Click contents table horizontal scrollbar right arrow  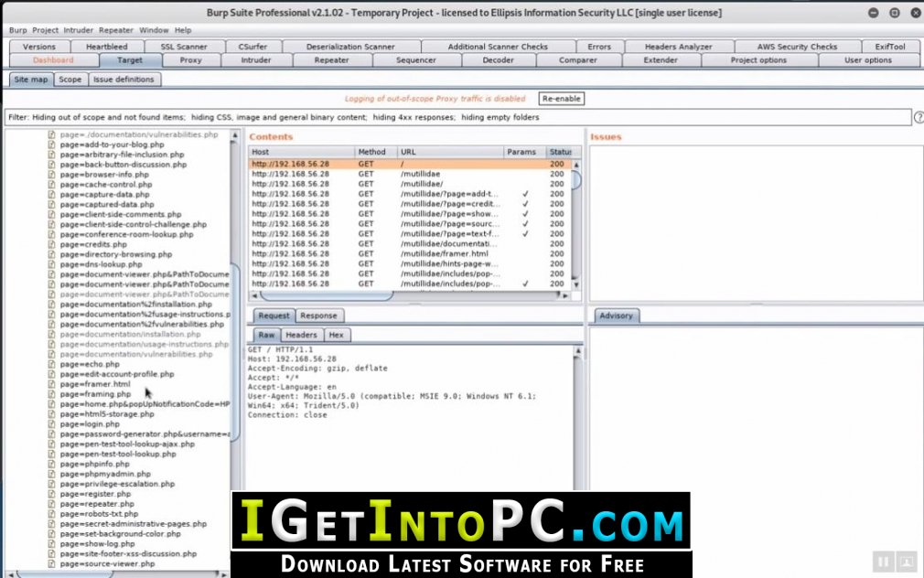click(x=565, y=295)
